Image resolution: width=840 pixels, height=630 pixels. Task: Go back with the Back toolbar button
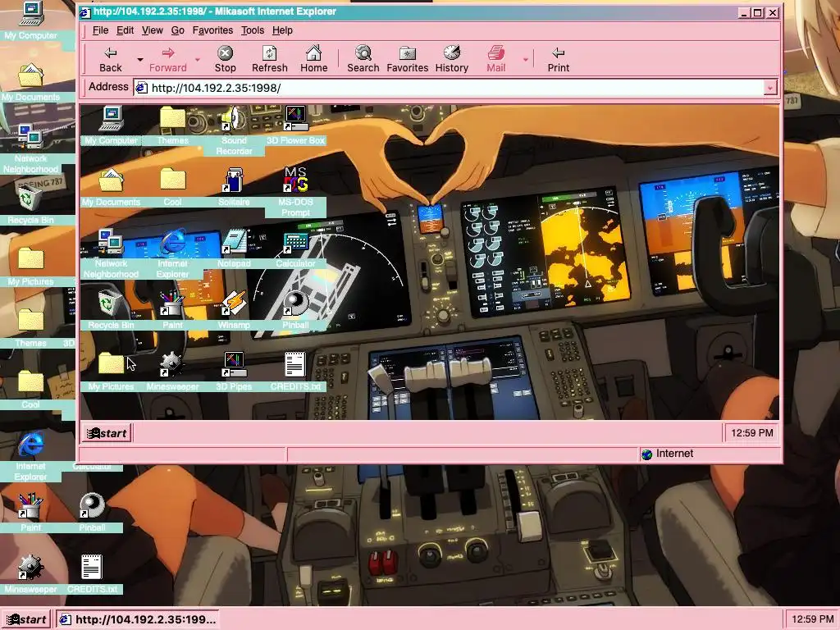point(111,59)
